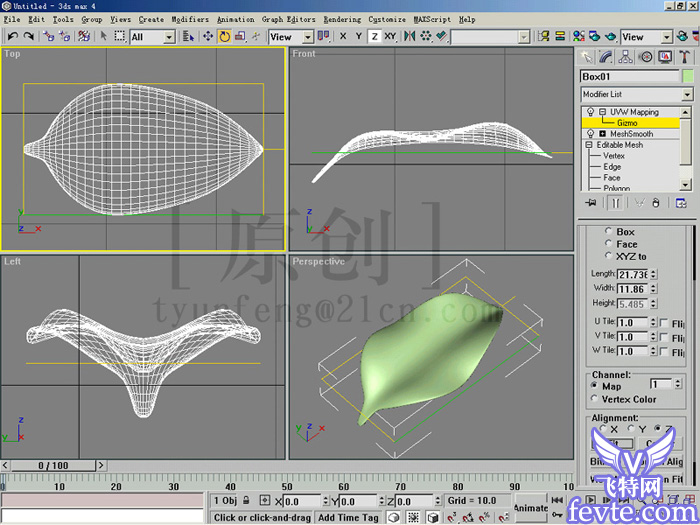The width and height of the screenshot is (700, 525).
Task: Restrict to XY plane button
Action: point(390,37)
